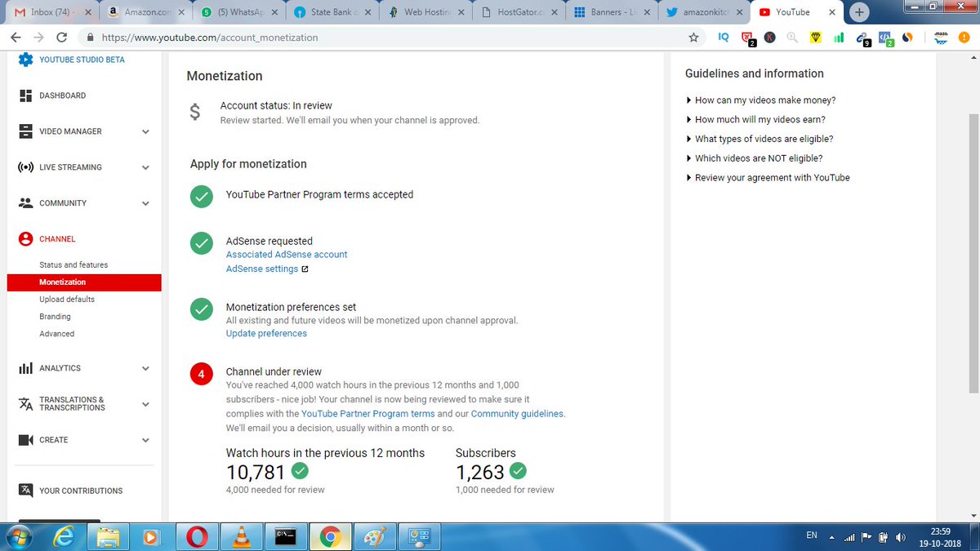The width and height of the screenshot is (980, 551).
Task: Open YouTube Studio Beta gear icon
Action: coord(25,60)
